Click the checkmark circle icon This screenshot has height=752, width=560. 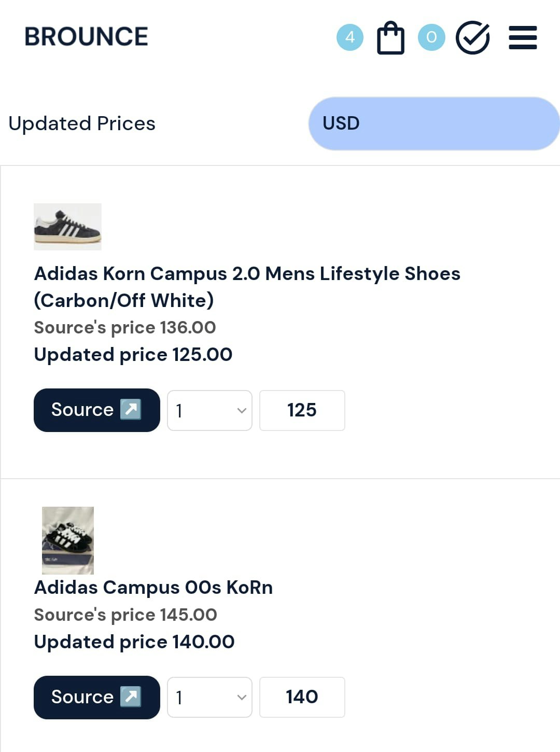[x=472, y=37]
